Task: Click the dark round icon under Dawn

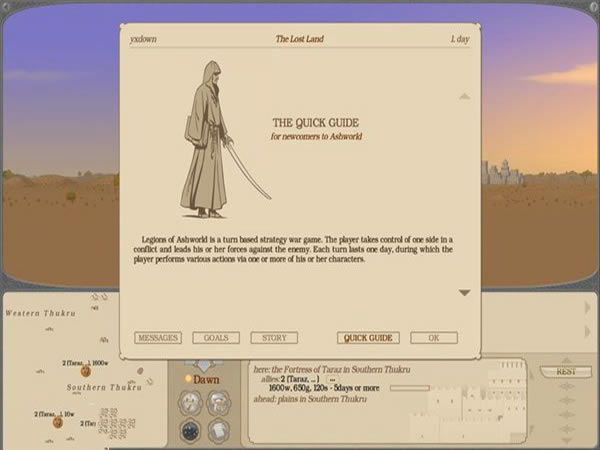Action: point(190,430)
